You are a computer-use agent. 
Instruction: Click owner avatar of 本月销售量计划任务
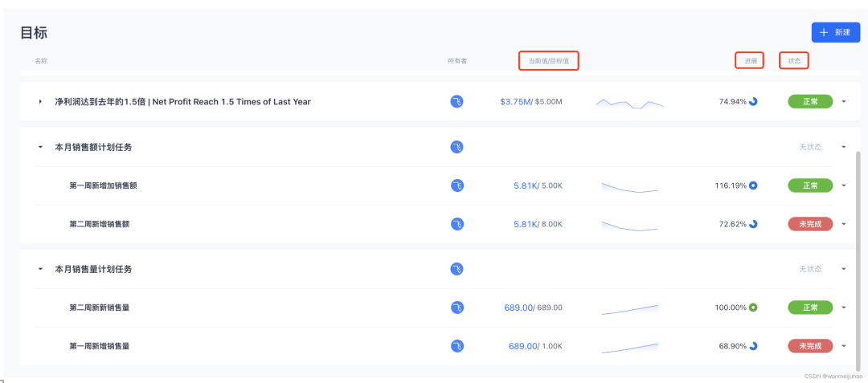tap(457, 269)
